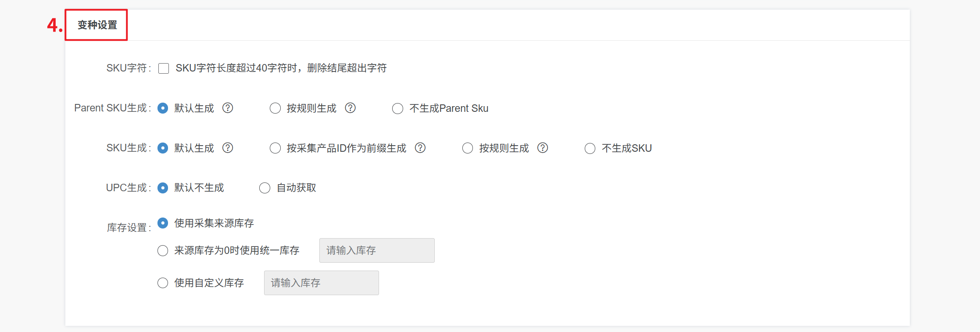This screenshot has width=980, height=332.
Task: Select 按规则生成 for SKU生成
Action: click(x=468, y=148)
